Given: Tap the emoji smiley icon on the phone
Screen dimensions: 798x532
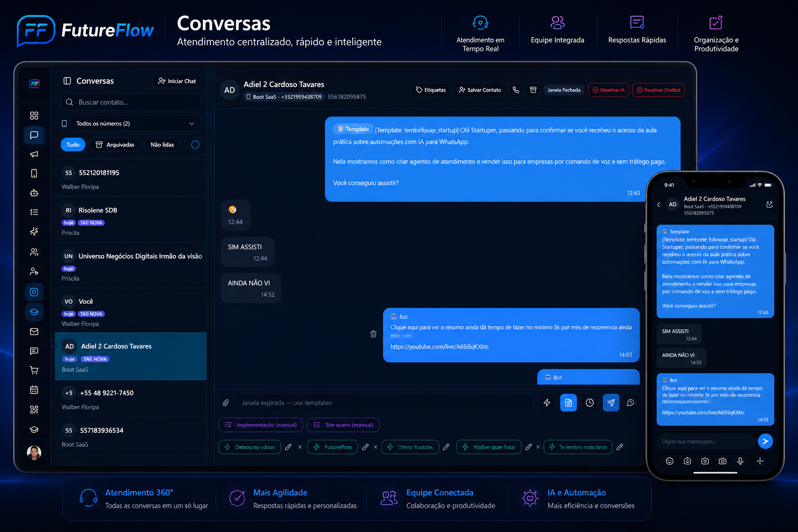Looking at the screenshot, I should point(670,461).
